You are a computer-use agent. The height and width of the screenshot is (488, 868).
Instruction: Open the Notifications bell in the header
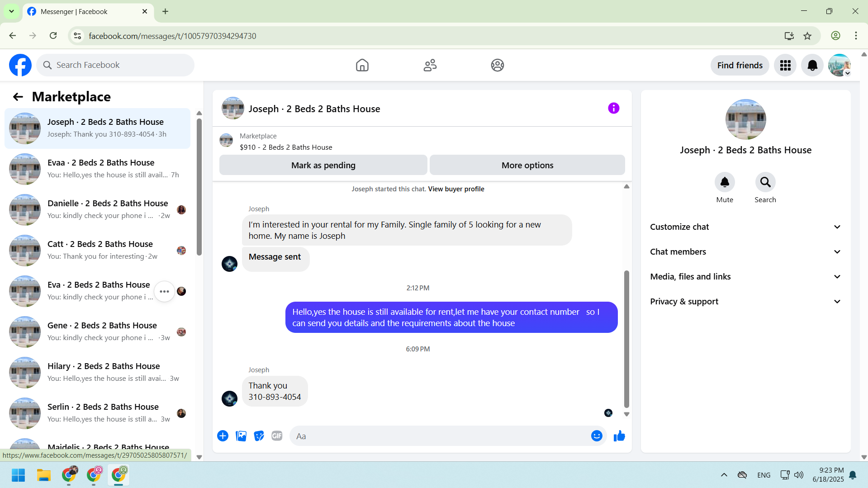[812, 66]
